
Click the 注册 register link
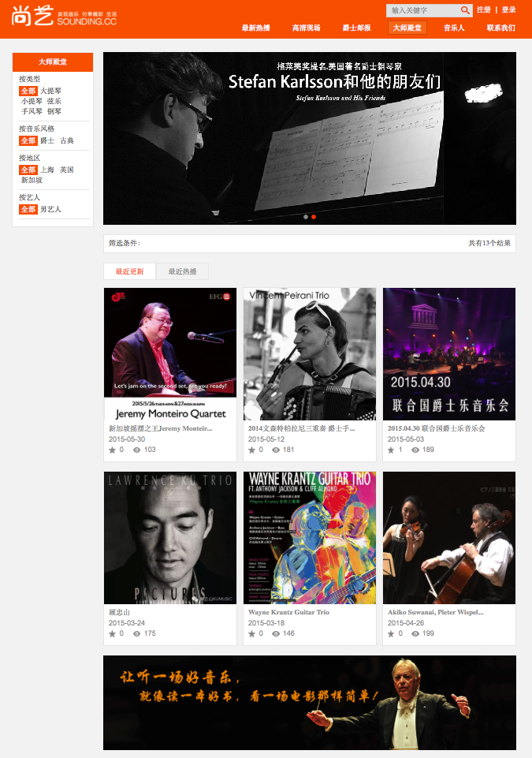484,9
